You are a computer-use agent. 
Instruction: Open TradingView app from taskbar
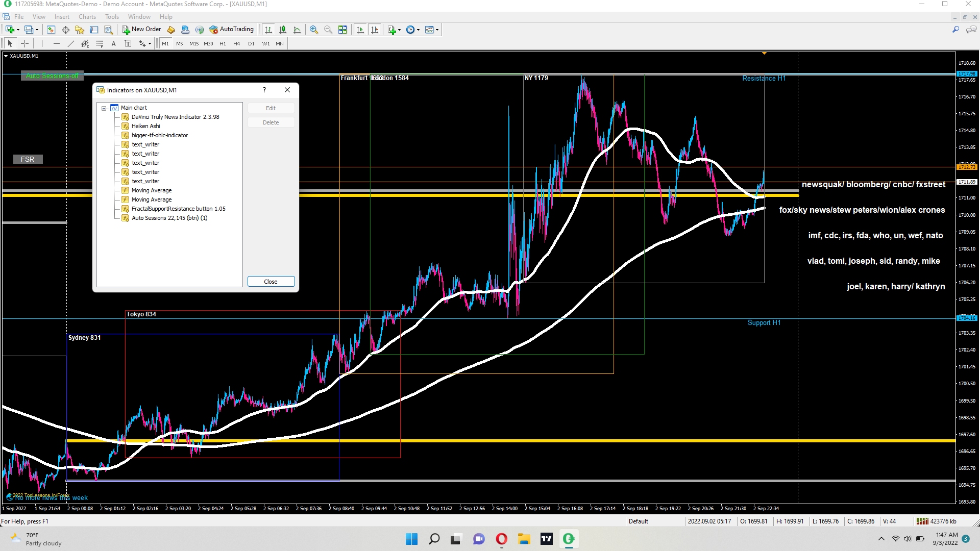pos(546,539)
